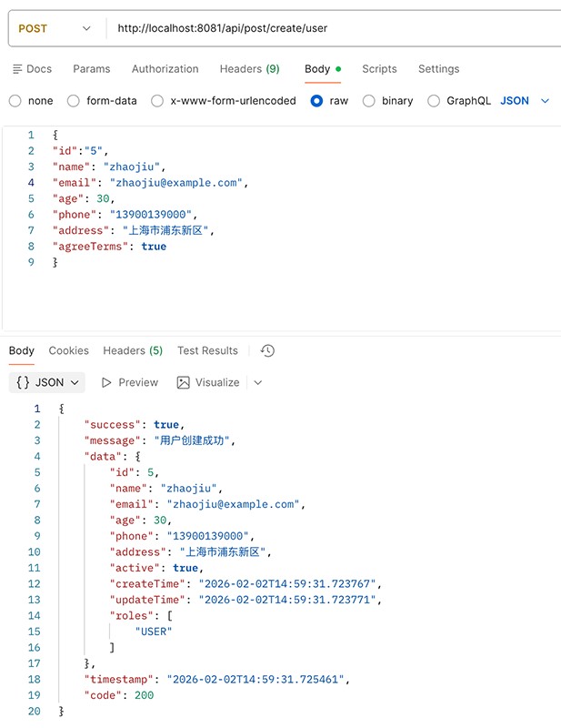The height and width of the screenshot is (728, 561).
Task: Open the Test Results tab
Action: pyautogui.click(x=207, y=350)
